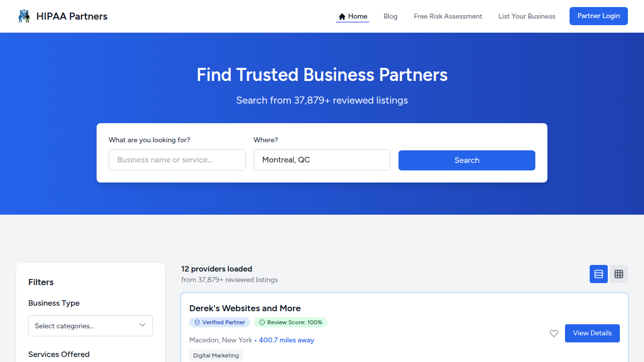Switch to grid view layout

click(619, 274)
